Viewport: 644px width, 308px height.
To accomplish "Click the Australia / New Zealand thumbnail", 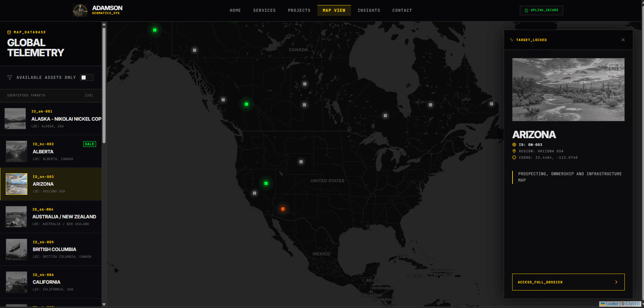I will click(16, 217).
